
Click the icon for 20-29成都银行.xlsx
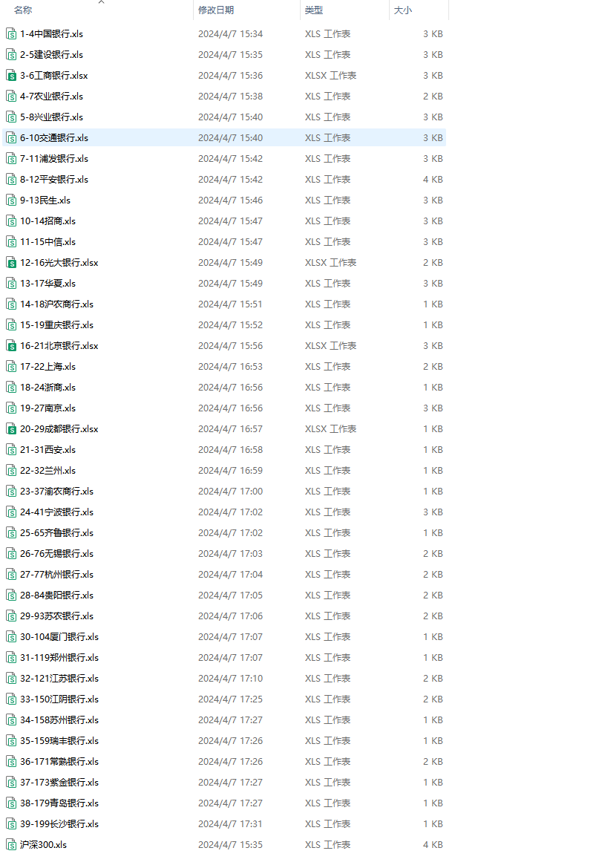(x=11, y=428)
